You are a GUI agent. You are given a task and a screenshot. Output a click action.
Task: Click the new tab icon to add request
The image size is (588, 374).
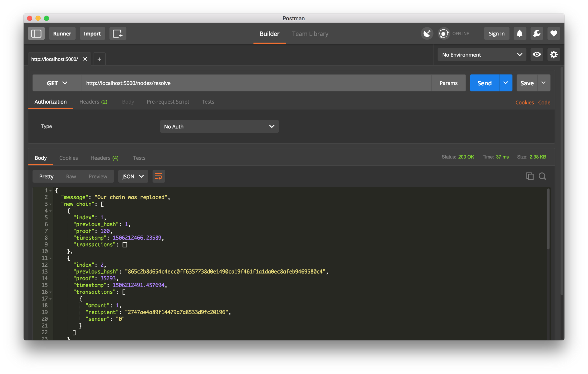pos(99,59)
